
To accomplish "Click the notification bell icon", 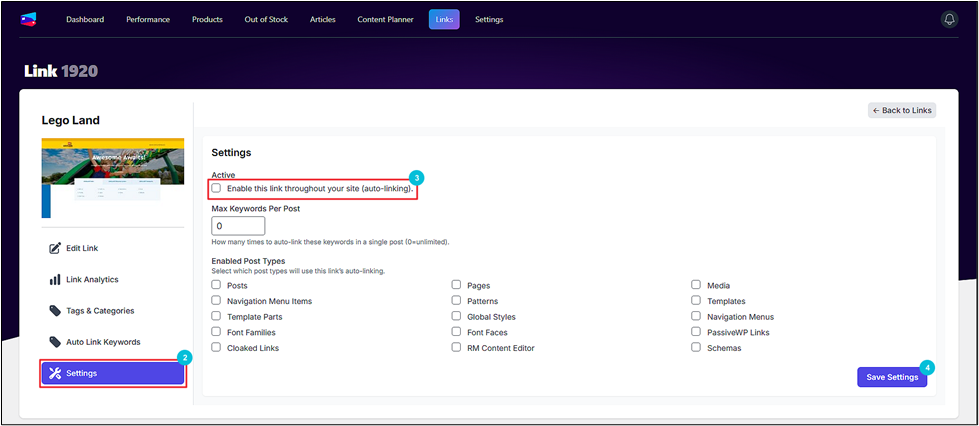I will pos(949,19).
